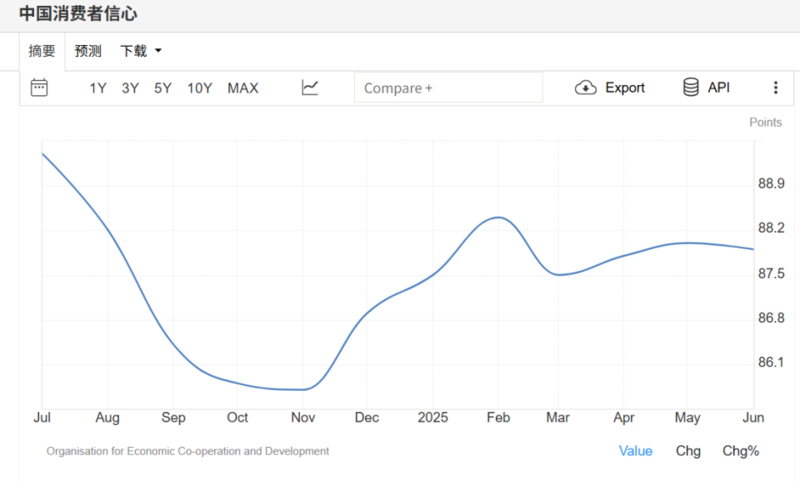Select the Value display mode

tap(635, 451)
